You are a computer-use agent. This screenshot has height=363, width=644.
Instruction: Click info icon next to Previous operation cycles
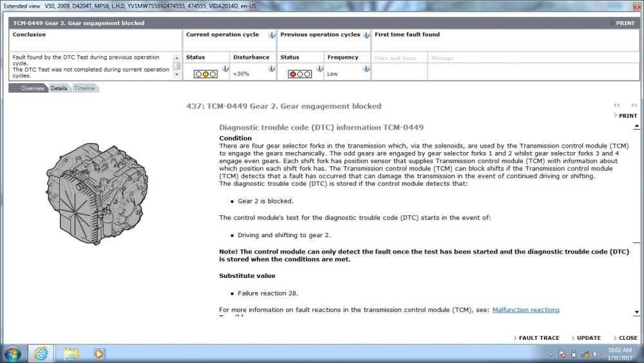click(x=366, y=35)
